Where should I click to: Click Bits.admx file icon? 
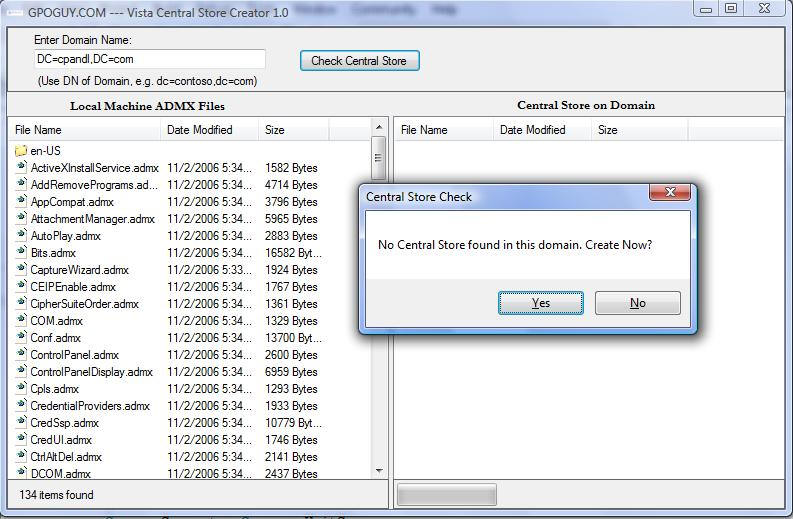point(21,252)
